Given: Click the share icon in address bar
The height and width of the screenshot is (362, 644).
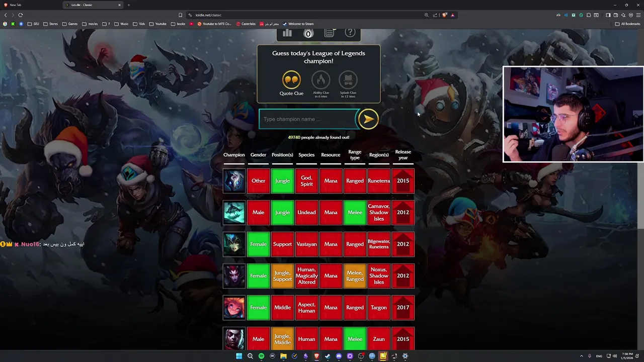Looking at the screenshot, I should [435, 15].
